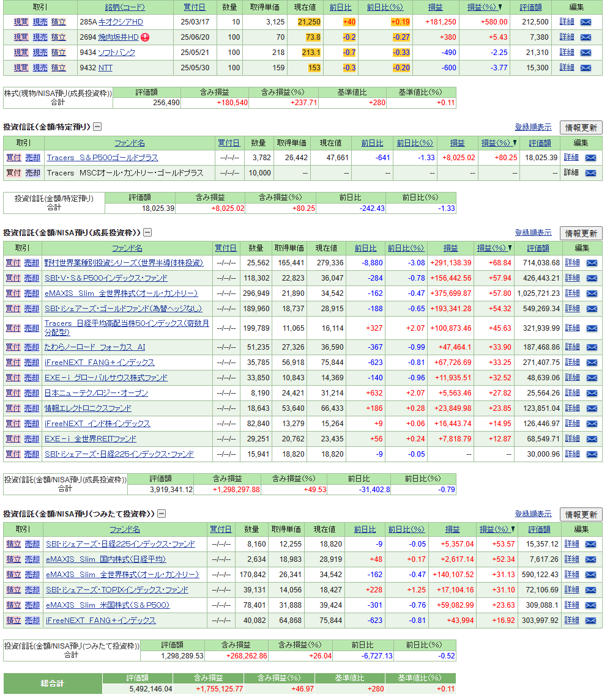Click 売却 for iFreeNEXT インド株インデックス
This screenshot has width=610, height=700.
point(31,424)
